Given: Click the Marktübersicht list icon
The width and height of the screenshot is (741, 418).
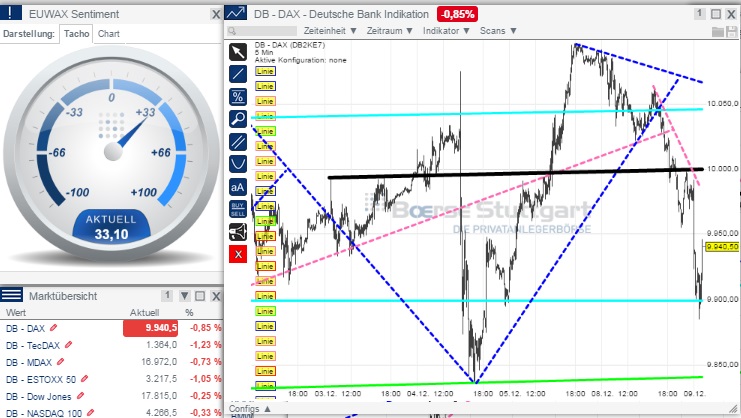Looking at the screenshot, I should click(x=11, y=295).
